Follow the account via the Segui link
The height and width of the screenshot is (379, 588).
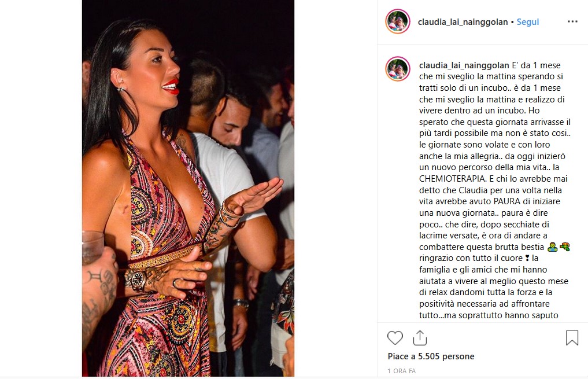click(x=528, y=22)
